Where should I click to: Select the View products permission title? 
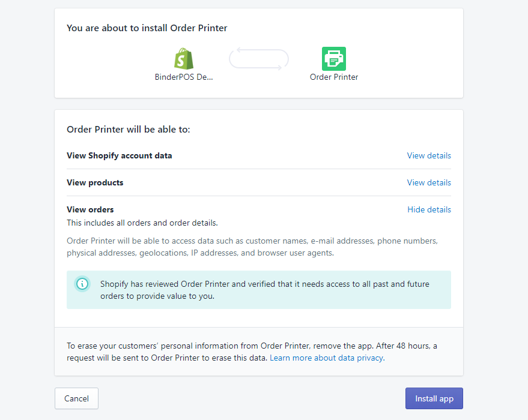[x=95, y=182]
